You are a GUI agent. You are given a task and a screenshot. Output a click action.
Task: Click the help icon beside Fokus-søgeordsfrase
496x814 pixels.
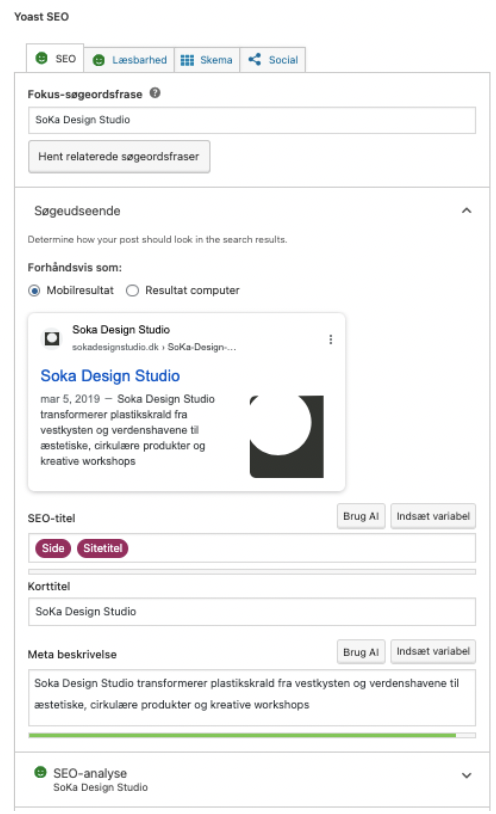pos(155,93)
